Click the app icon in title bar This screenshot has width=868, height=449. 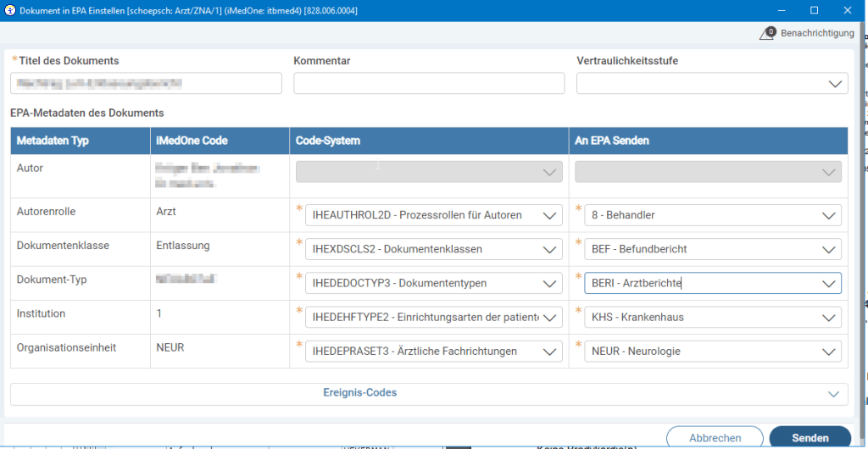tap(10, 10)
